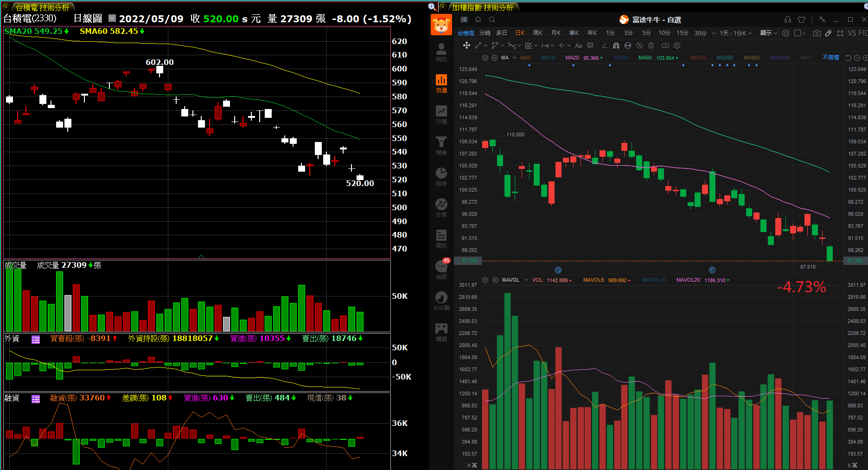Click the Futu bull mascot logo
Screen dimensions: 868x470
[x=441, y=25]
